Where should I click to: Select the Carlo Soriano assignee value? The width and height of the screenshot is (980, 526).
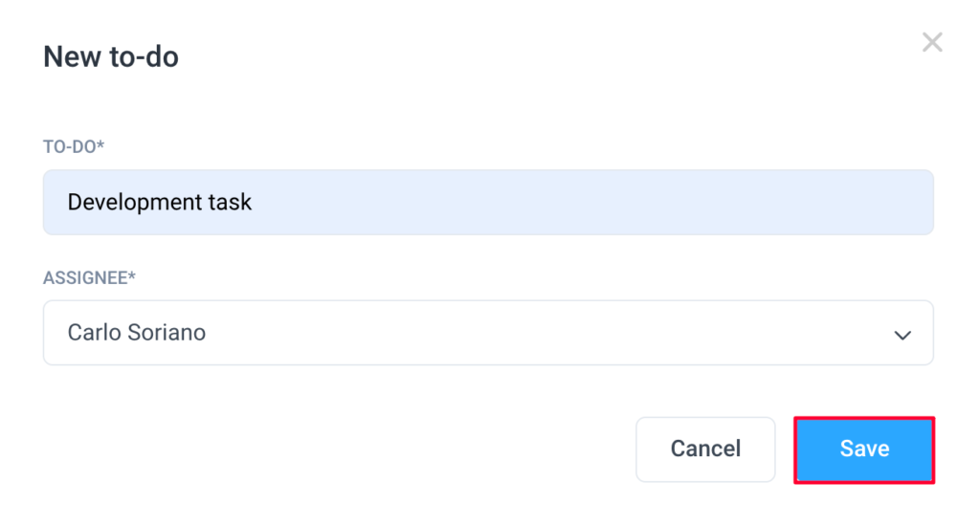pyautogui.click(x=136, y=333)
